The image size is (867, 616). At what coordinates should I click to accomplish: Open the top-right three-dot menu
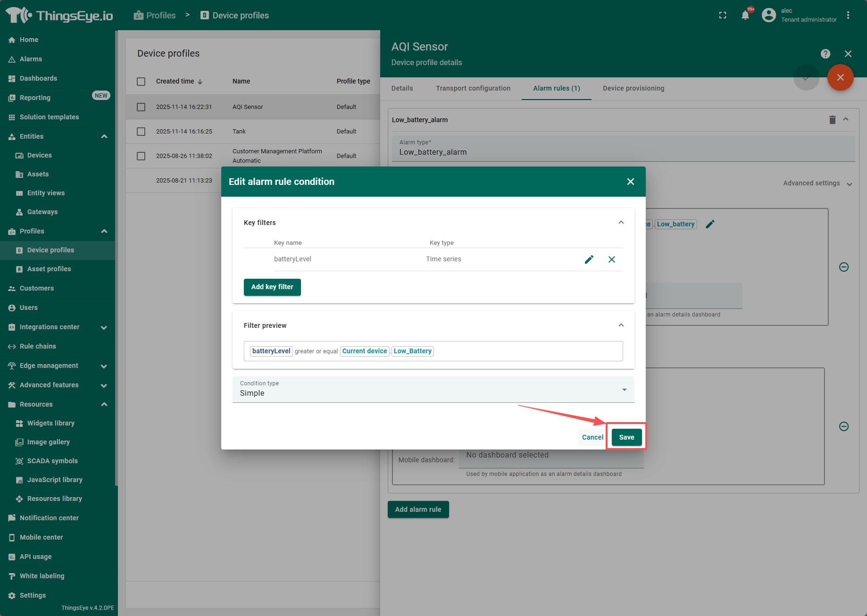click(848, 15)
